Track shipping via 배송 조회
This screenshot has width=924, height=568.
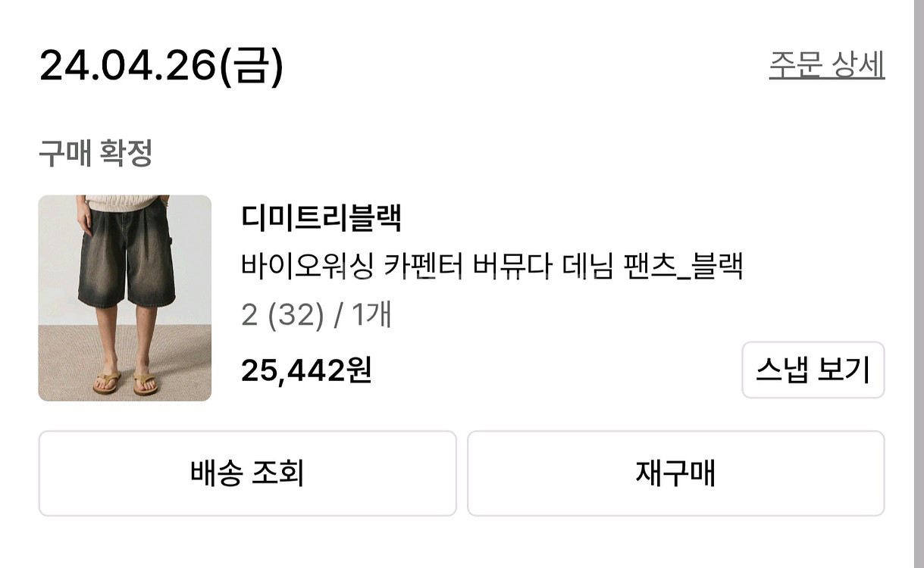248,473
